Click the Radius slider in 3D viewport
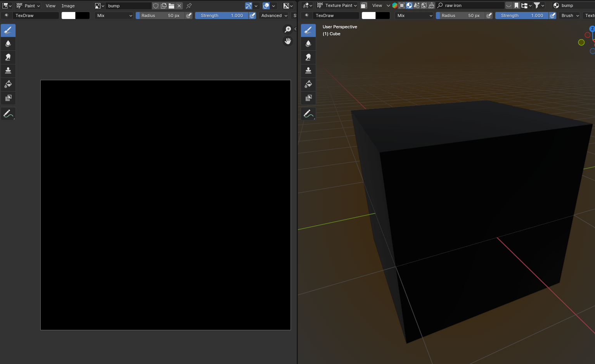 (x=460, y=16)
